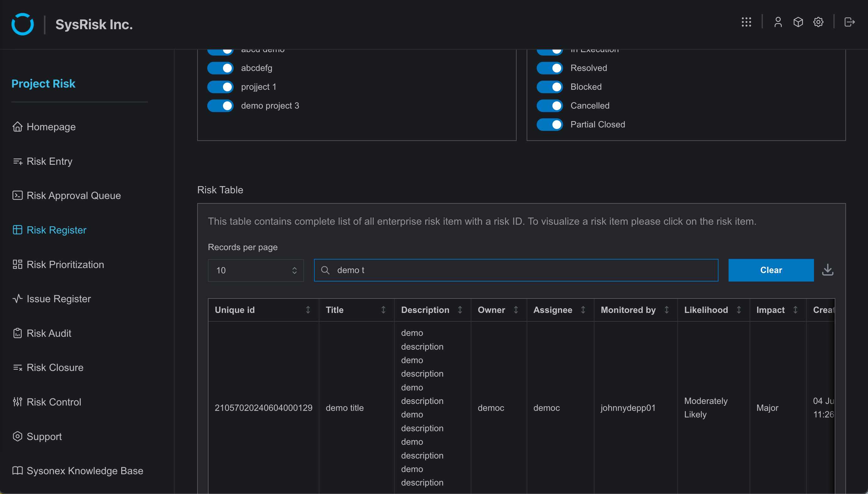The image size is (868, 494).
Task: Open Support section
Action: (x=44, y=436)
